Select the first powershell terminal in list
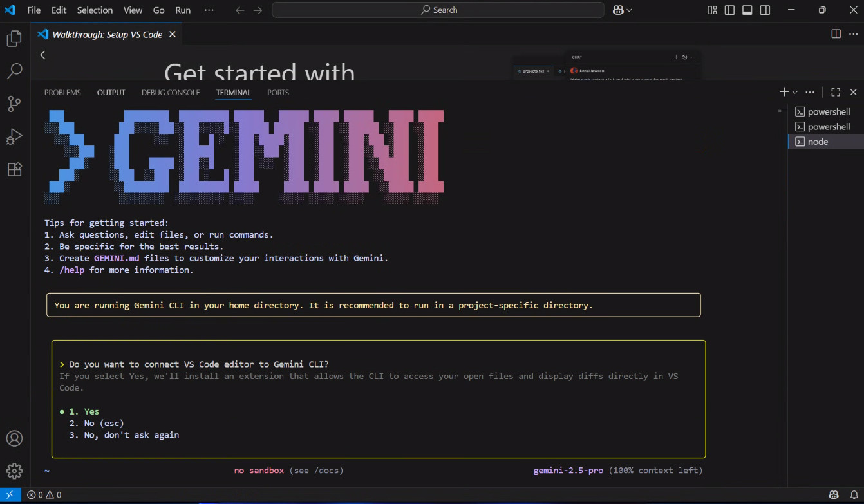 point(825,111)
